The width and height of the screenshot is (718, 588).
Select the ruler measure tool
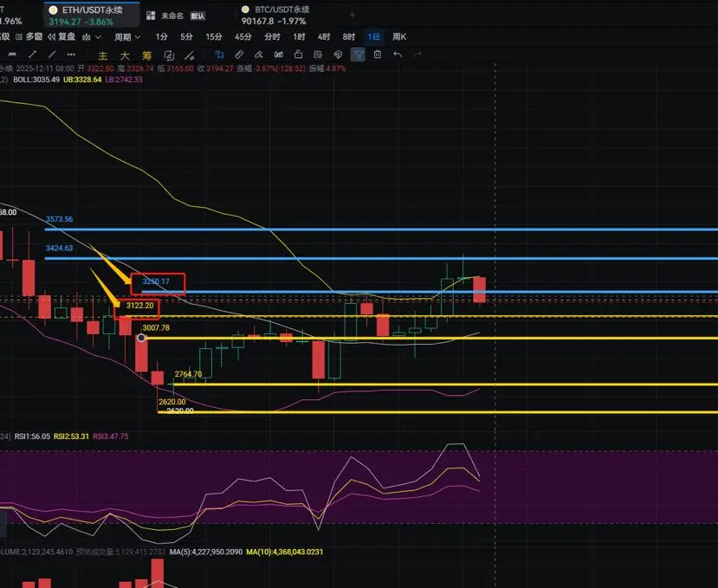point(239,55)
